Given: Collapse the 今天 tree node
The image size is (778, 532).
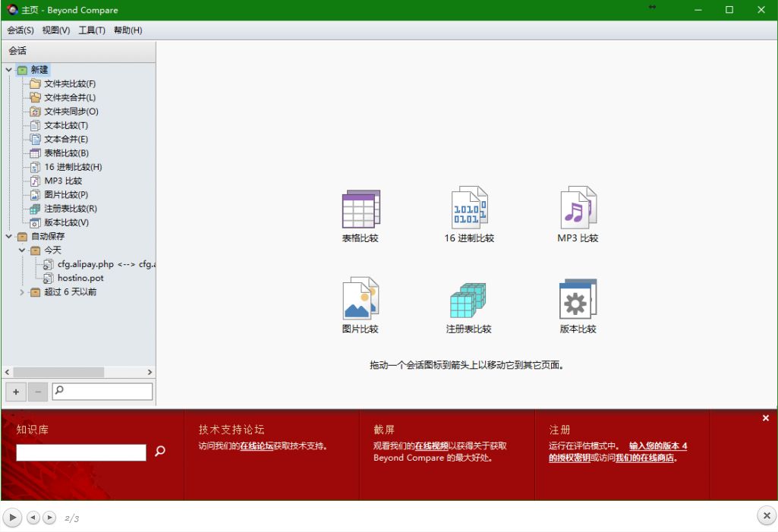Looking at the screenshot, I should (x=22, y=250).
